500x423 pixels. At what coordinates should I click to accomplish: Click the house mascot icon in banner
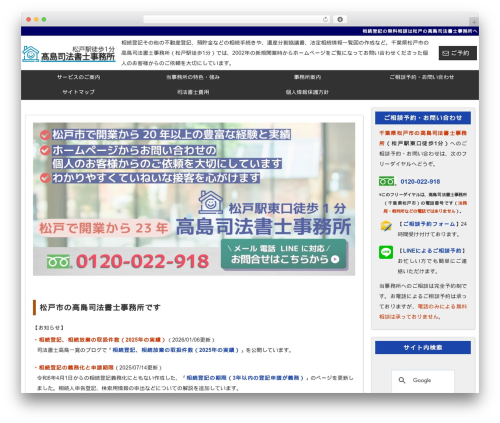coord(211,202)
